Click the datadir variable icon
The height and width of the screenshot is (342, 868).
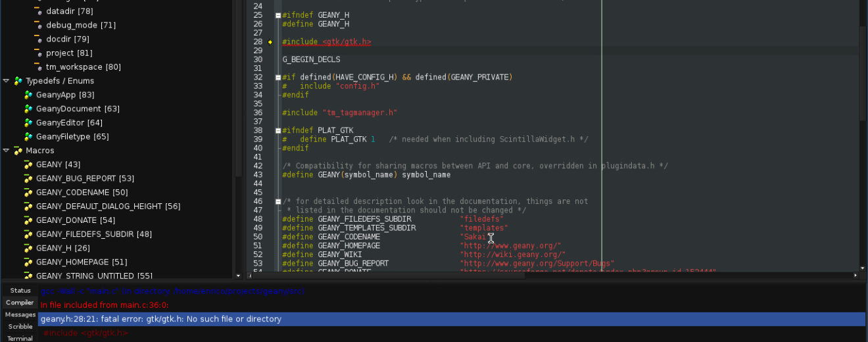point(38,11)
